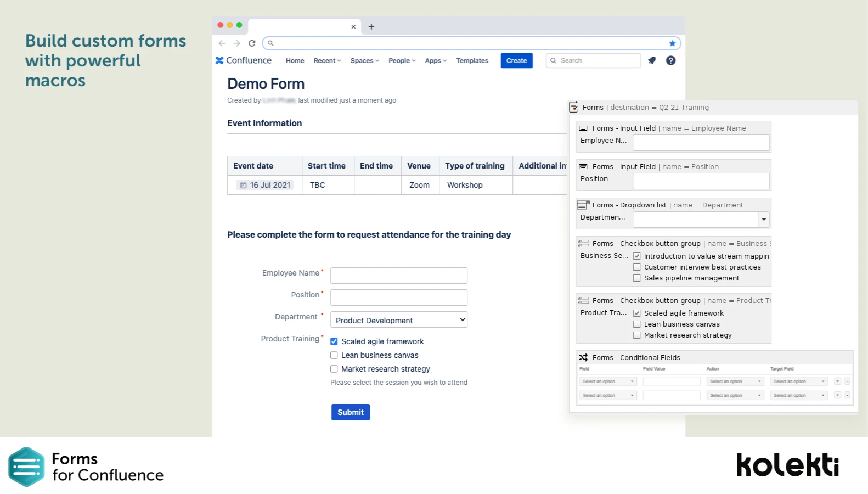Open the Confluence notifications icon

(x=652, y=60)
